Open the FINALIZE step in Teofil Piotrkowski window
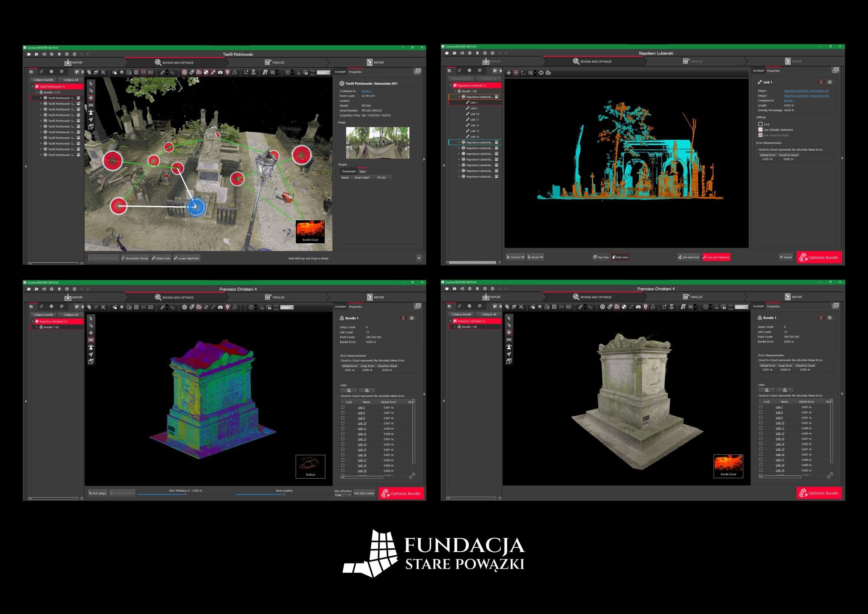 275,62
